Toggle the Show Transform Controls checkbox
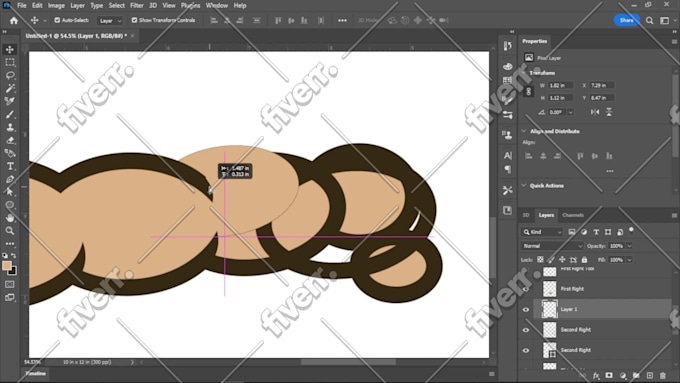680x383 pixels. click(134, 20)
